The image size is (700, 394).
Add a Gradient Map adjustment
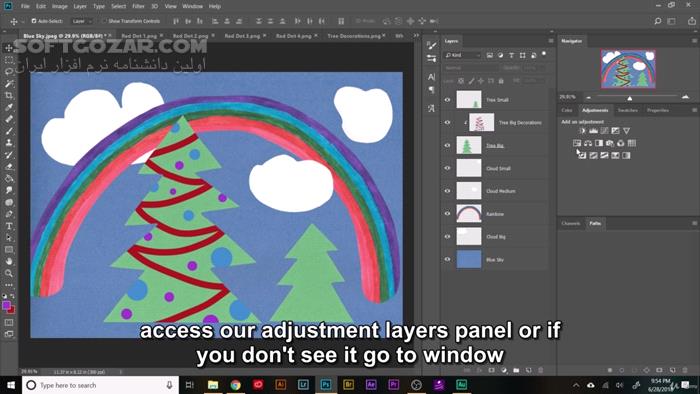pyautogui.click(x=626, y=155)
